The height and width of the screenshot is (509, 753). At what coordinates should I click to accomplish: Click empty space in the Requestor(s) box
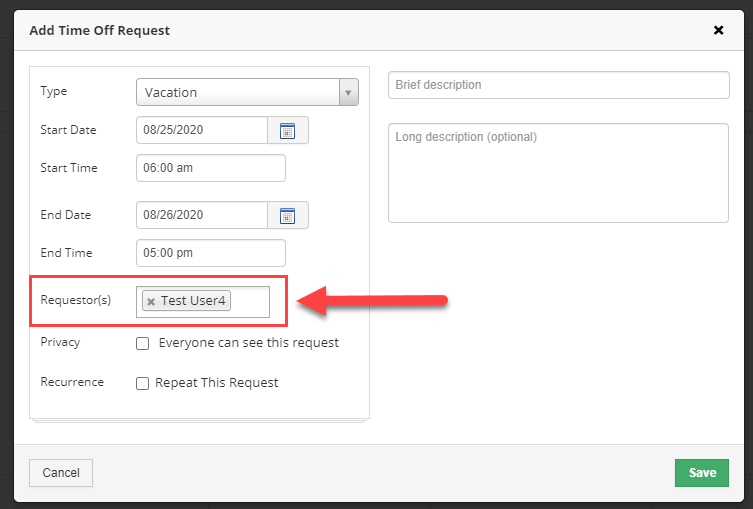[250, 302]
